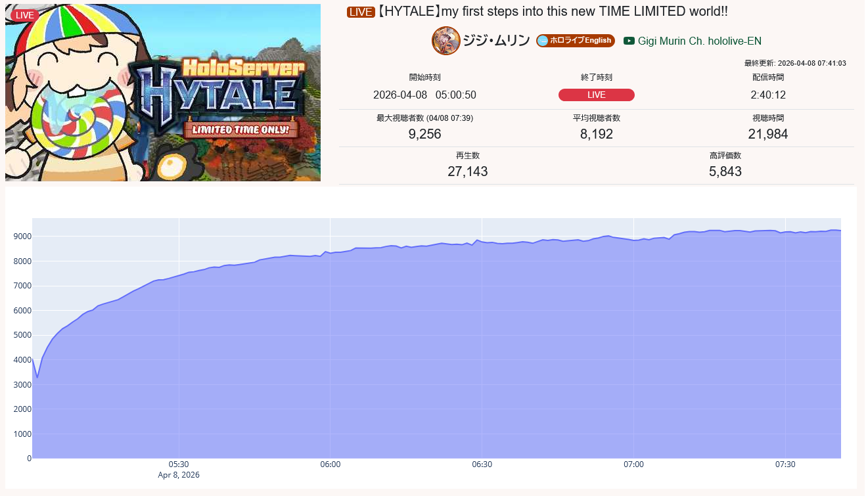Click the 終了時刻 label
Image resolution: width=868 pixels, height=496 pixels.
pos(597,78)
